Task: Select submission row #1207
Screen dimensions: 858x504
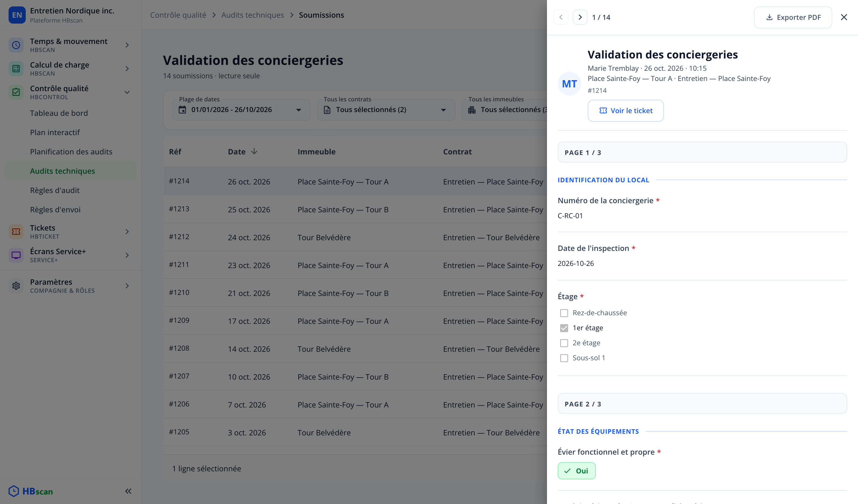Action: tap(355, 377)
